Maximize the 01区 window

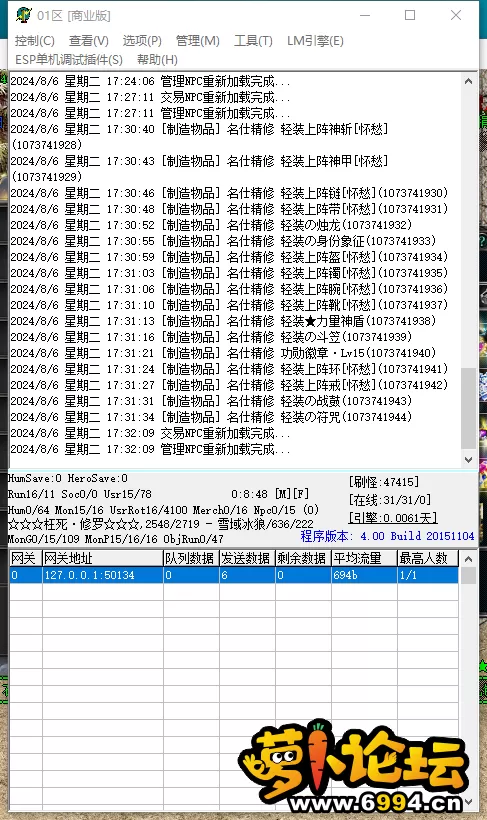[410, 15]
